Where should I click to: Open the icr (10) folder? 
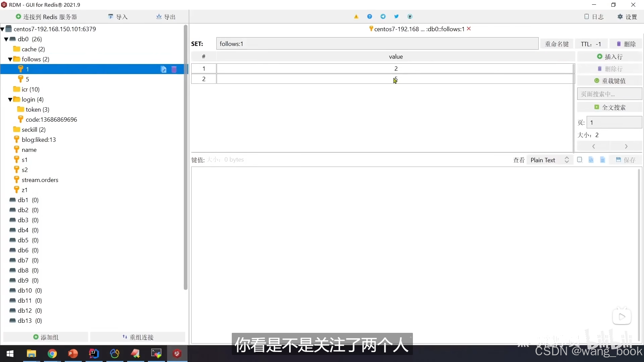point(26,89)
